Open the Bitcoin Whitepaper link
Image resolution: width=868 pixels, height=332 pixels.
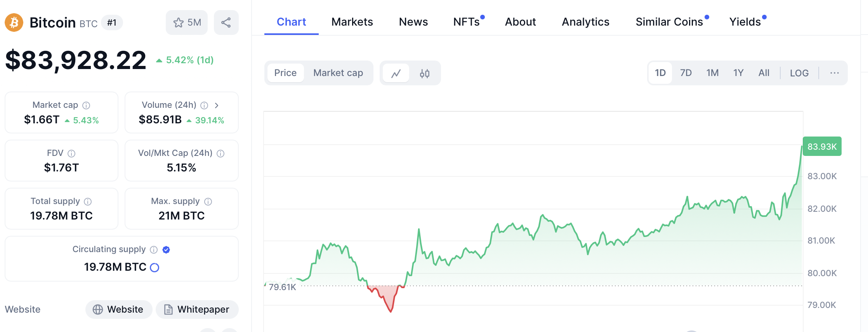[x=197, y=310]
